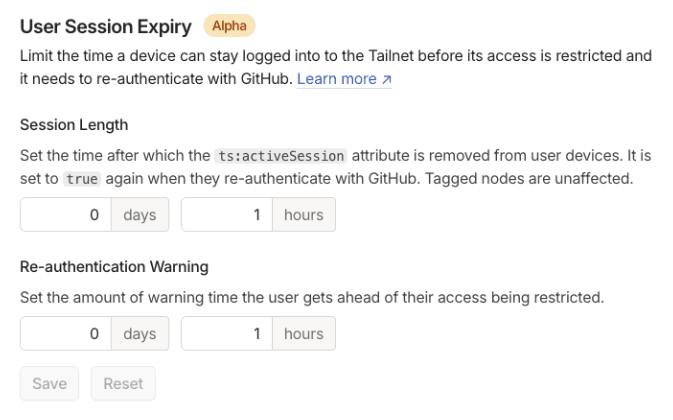
Task: Click the User Session Expiry heading
Action: tap(106, 26)
